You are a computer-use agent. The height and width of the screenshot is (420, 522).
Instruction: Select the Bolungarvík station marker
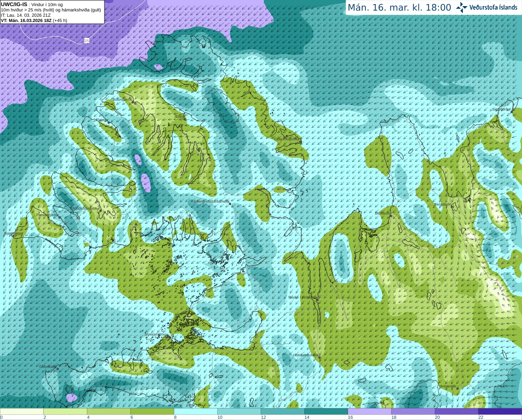click(x=133, y=102)
